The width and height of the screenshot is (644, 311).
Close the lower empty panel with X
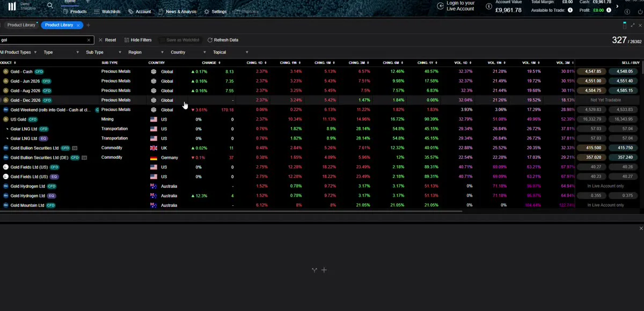point(641,228)
